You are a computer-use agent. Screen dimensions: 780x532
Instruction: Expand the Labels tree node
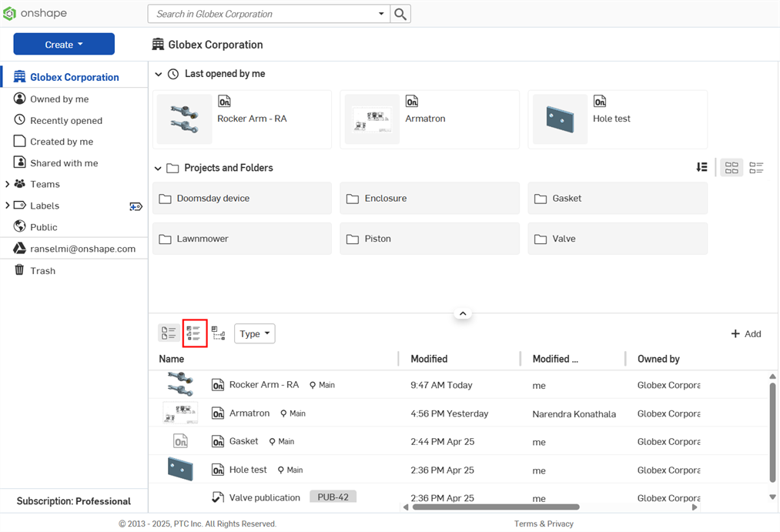[x=7, y=206]
